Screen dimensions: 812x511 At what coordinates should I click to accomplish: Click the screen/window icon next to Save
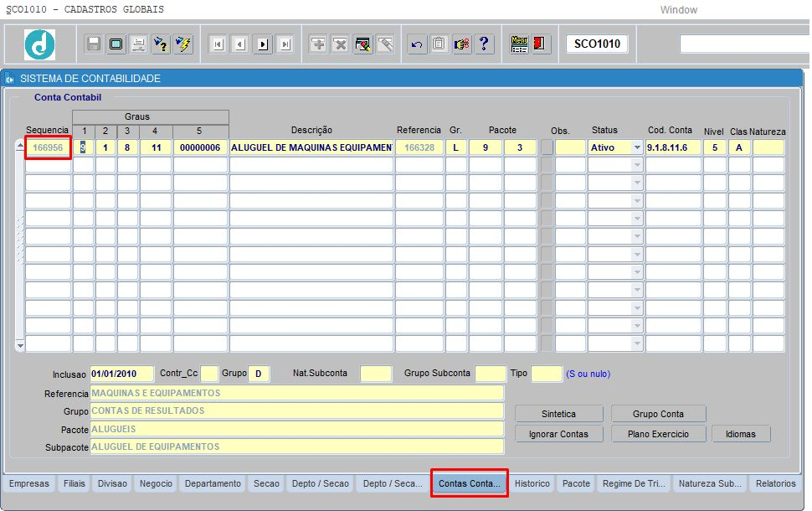[116, 44]
